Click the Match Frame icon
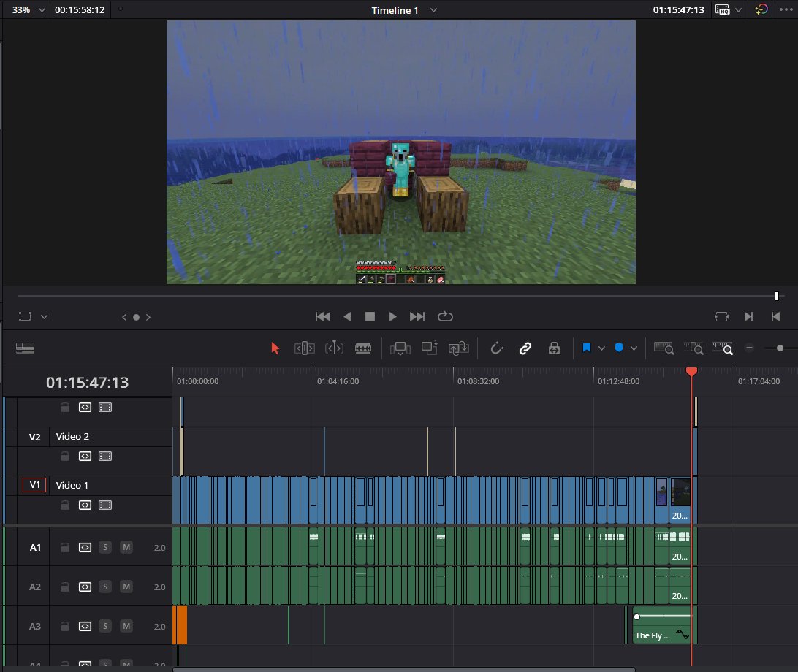Image resolution: width=798 pixels, height=672 pixels. click(x=722, y=317)
